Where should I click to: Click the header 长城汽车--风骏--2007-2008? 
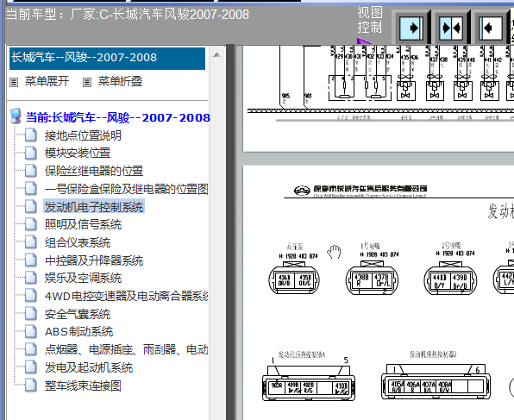click(107, 59)
